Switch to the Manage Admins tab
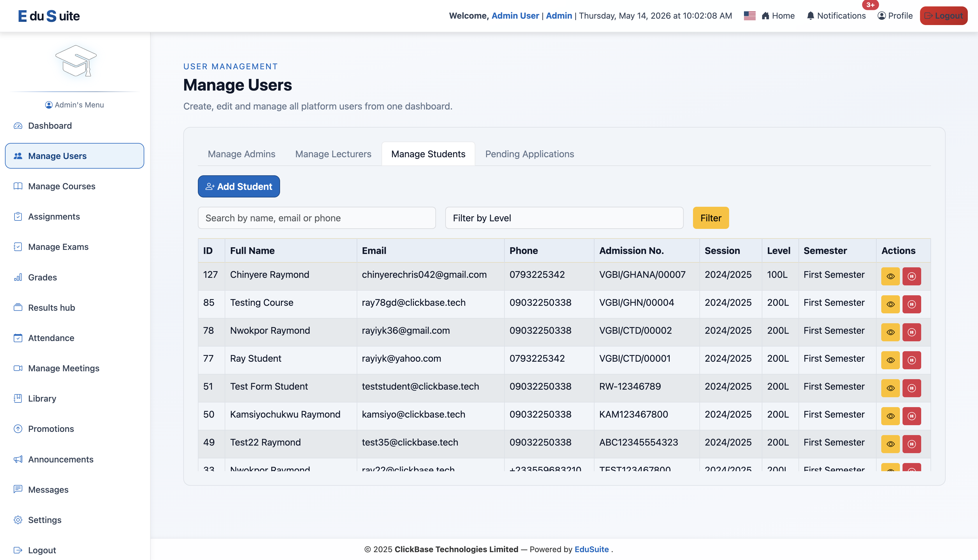 241,154
